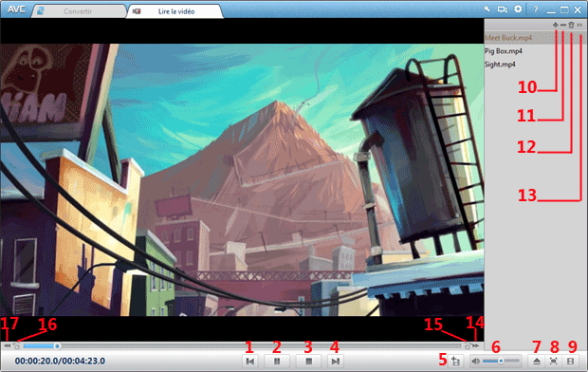Open the settings gear icon
588x372 pixels.
click(518, 9)
